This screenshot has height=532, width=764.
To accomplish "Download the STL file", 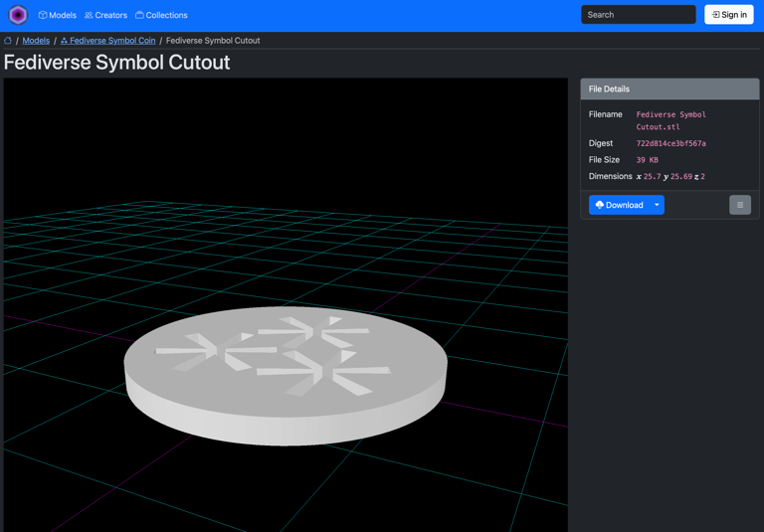I will 620,205.
